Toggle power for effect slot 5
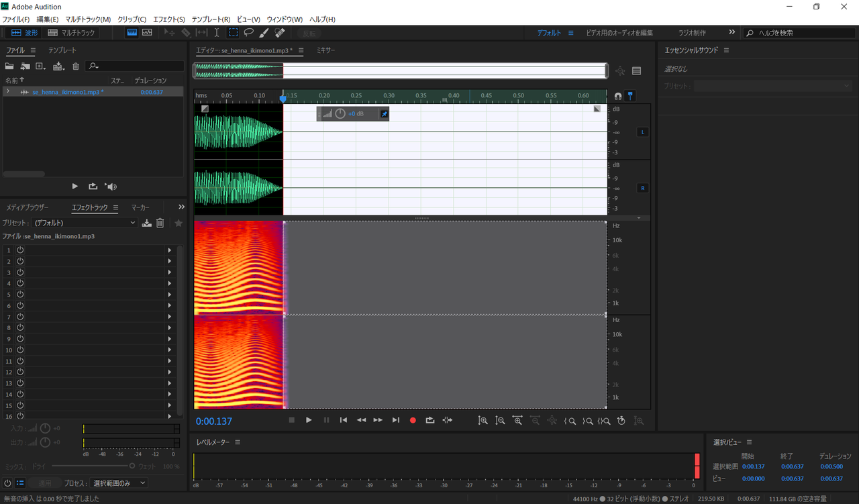859x504 pixels. tap(20, 294)
